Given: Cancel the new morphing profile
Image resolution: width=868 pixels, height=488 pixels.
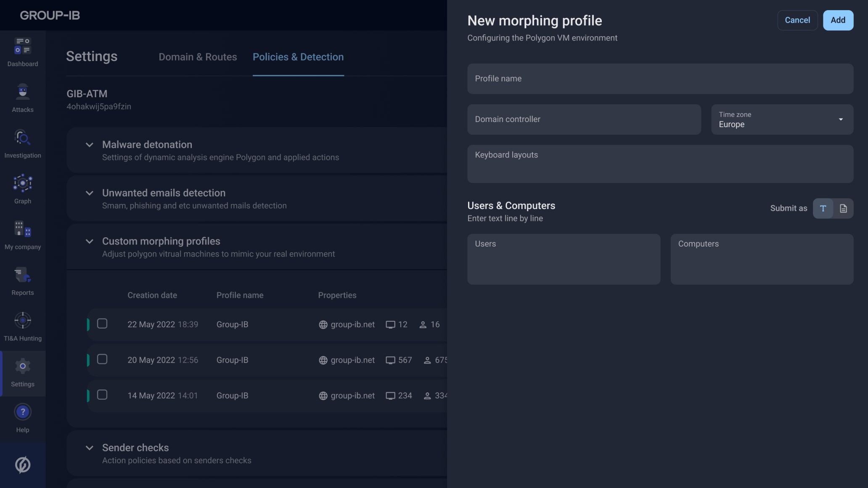Looking at the screenshot, I should (x=797, y=20).
